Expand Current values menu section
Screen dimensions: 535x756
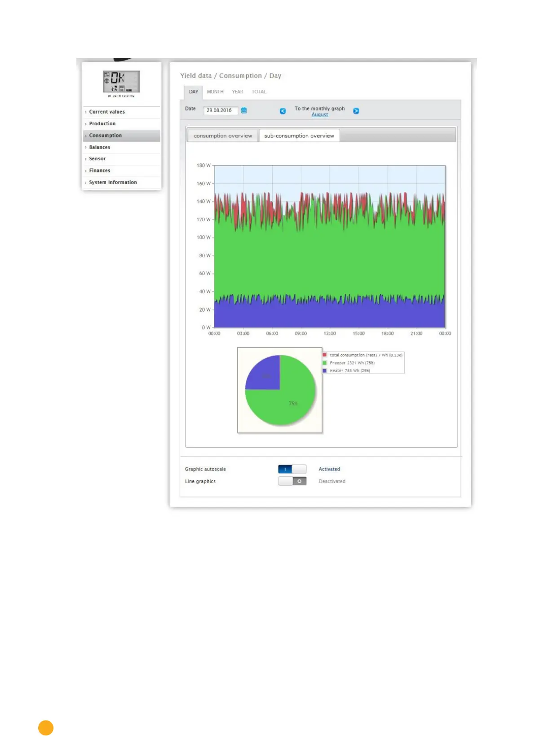[x=107, y=112]
